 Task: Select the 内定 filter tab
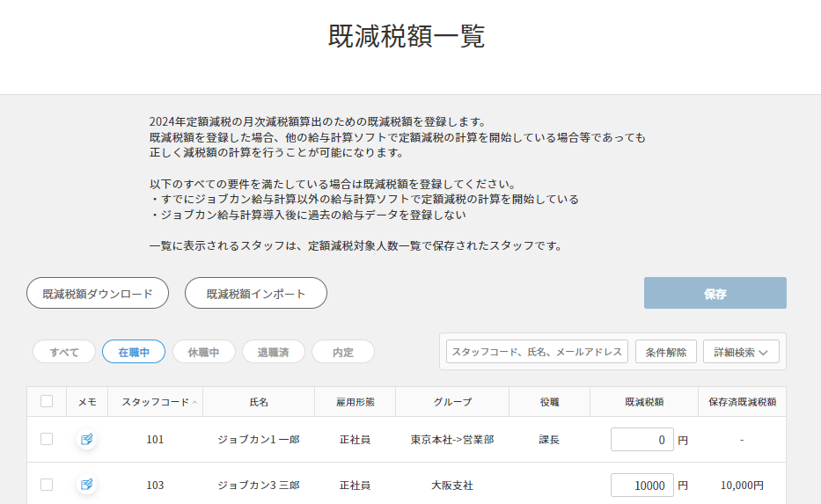(343, 352)
